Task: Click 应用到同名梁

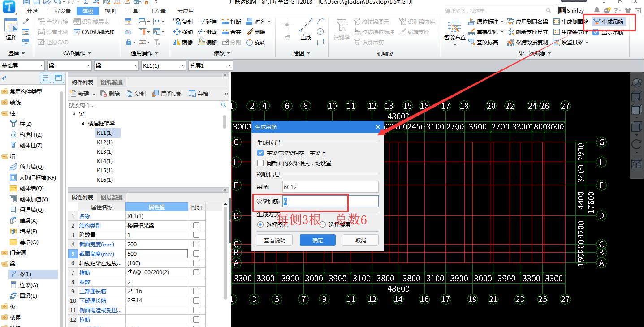Action: 527,22
